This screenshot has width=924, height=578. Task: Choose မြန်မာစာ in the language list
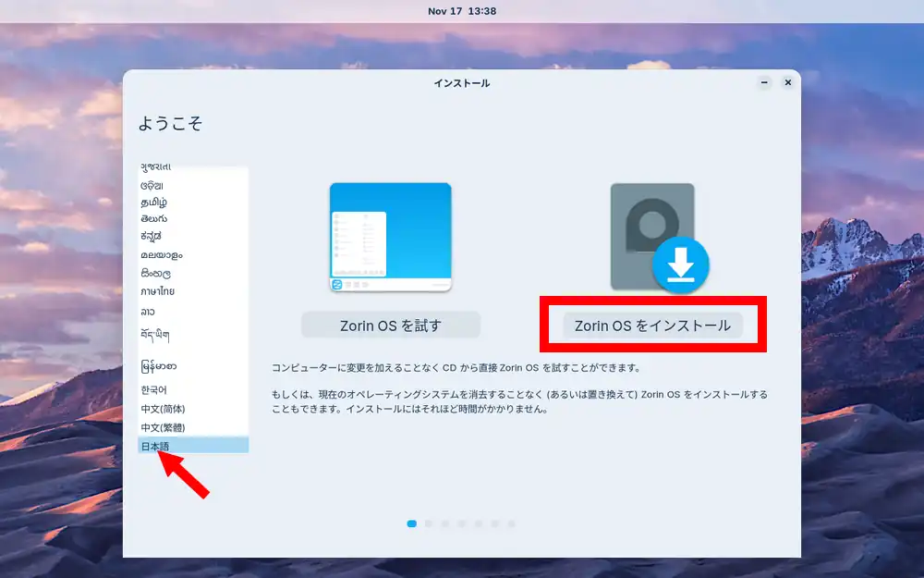coord(158,366)
